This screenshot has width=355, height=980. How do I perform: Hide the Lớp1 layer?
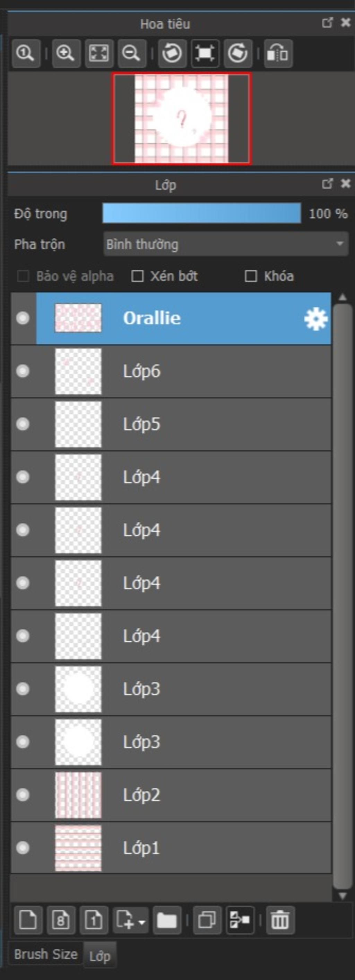click(x=23, y=848)
